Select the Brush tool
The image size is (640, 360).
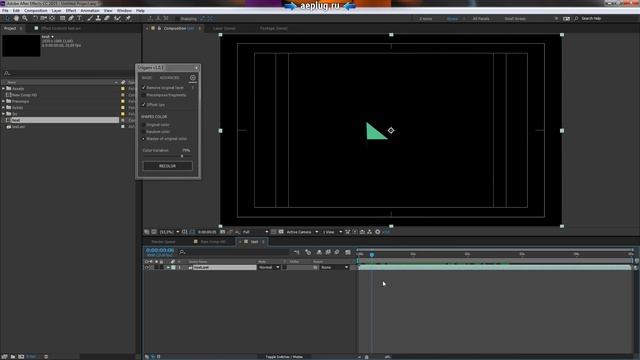pos(90,18)
